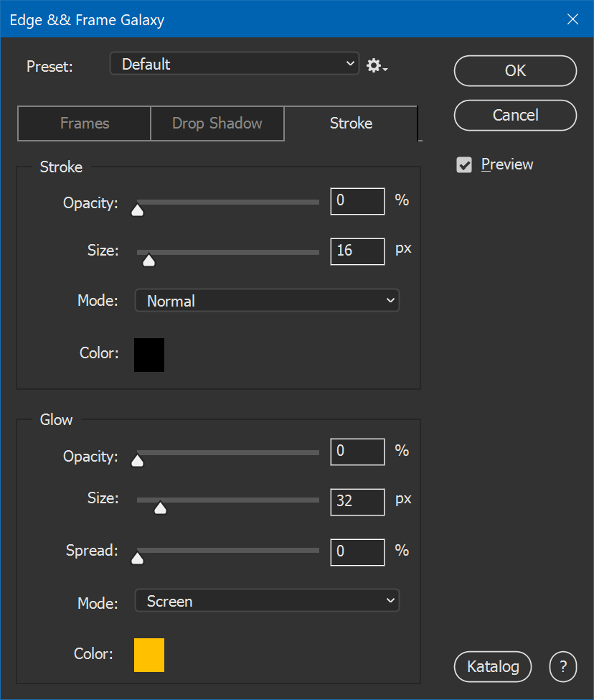594x700 pixels.
Task: Switch to the Drop Shadow tab
Action: 217,123
